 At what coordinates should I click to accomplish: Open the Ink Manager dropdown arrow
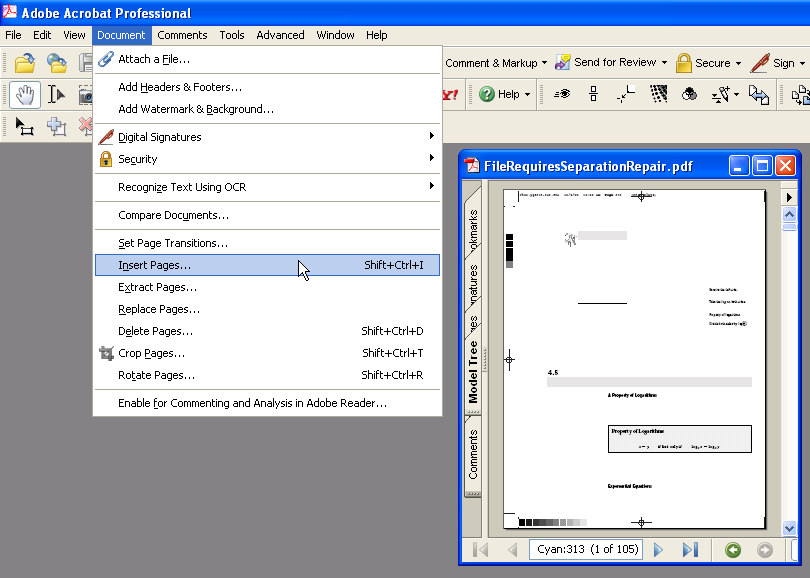tap(737, 95)
